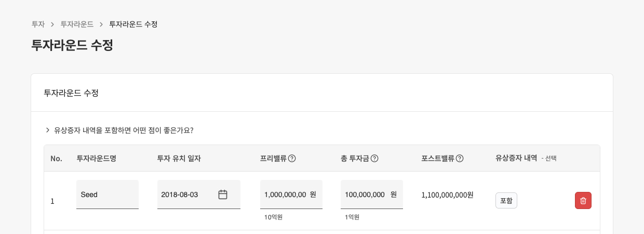The width and height of the screenshot is (644, 234).
Task: Click the 프리밸류 amount input field
Action: [285, 194]
